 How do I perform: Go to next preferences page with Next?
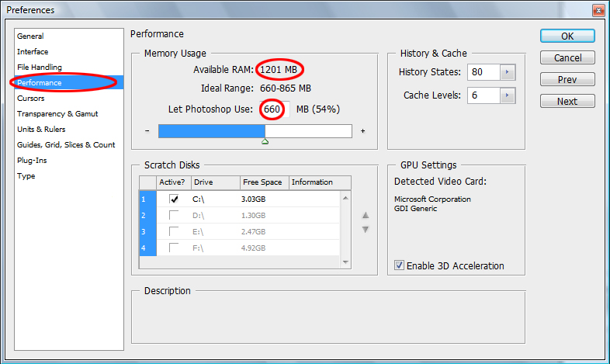click(567, 102)
